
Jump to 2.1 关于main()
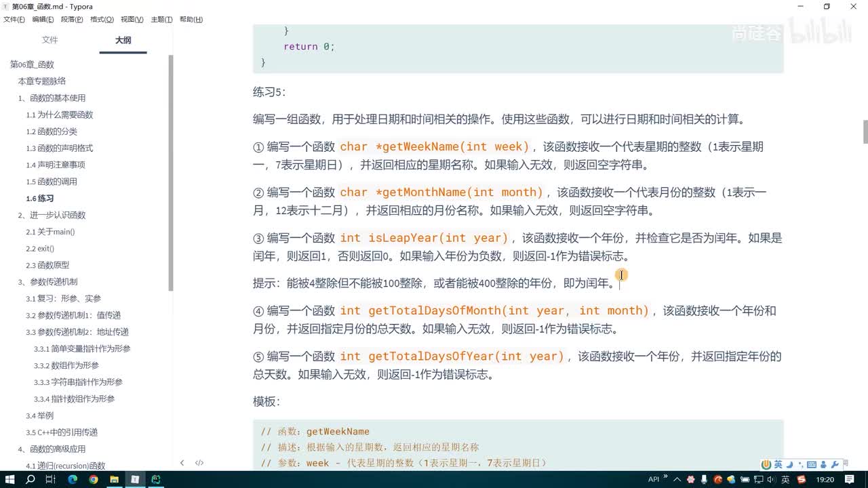pyautogui.click(x=50, y=232)
